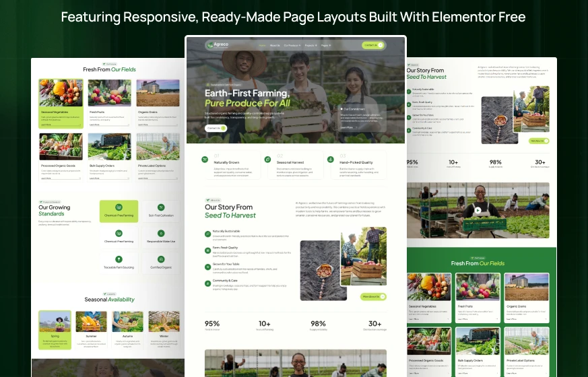The height and width of the screenshot is (377, 588).
Task: Click the Fresh From Our Fields heading in left page
Action: (x=109, y=69)
